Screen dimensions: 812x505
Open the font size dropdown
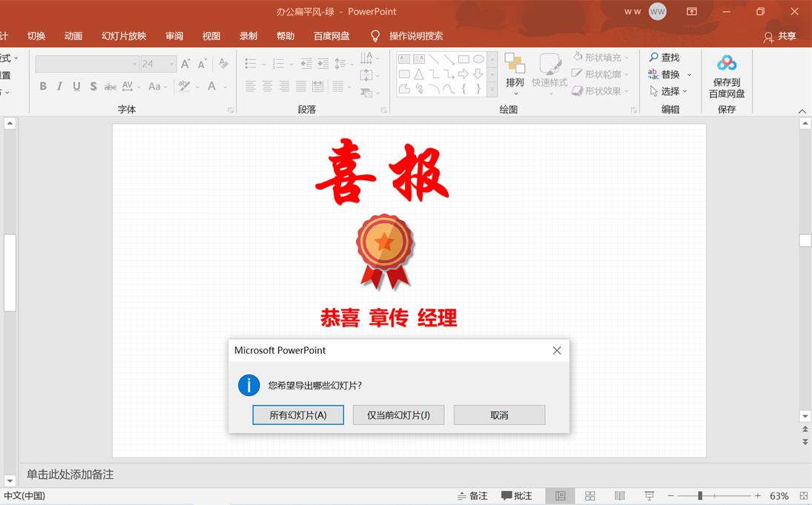(x=173, y=64)
